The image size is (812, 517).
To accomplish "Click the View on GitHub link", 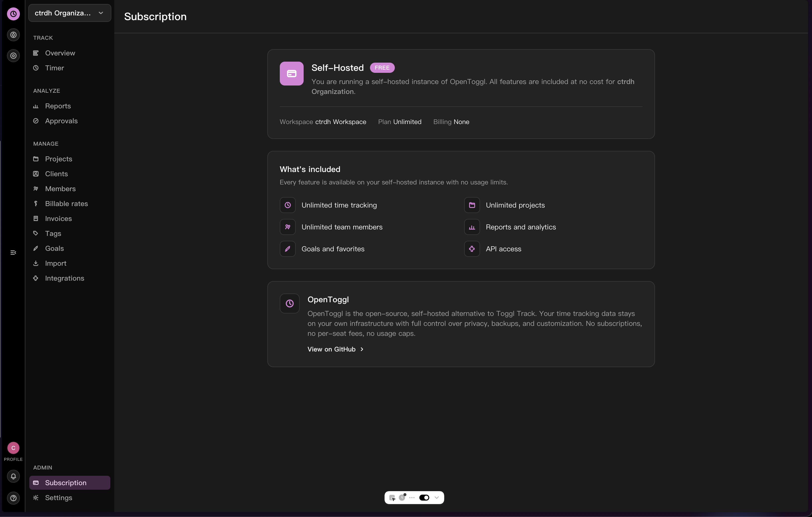I will [x=335, y=349].
